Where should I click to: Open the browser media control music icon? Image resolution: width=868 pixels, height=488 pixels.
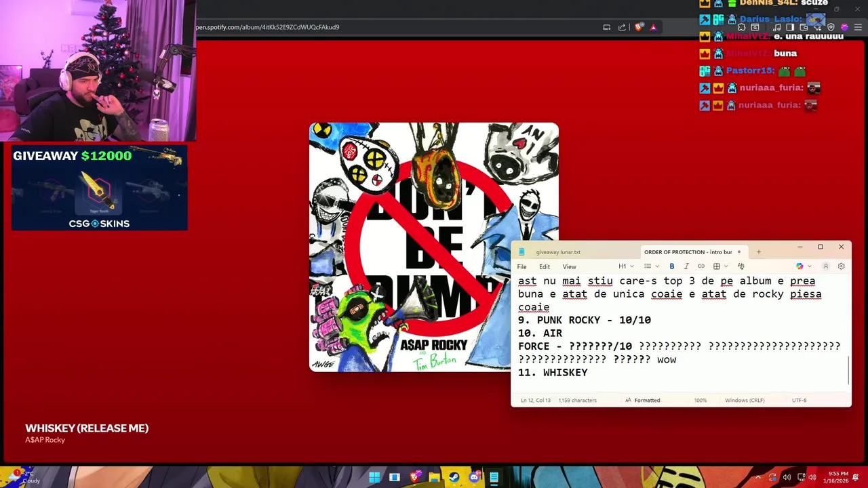(x=776, y=27)
